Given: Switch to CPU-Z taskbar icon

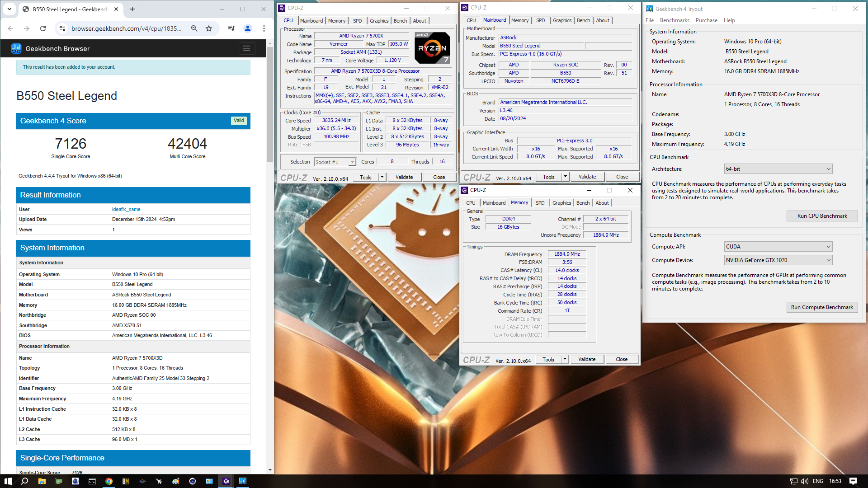Looking at the screenshot, I should [x=226, y=481].
